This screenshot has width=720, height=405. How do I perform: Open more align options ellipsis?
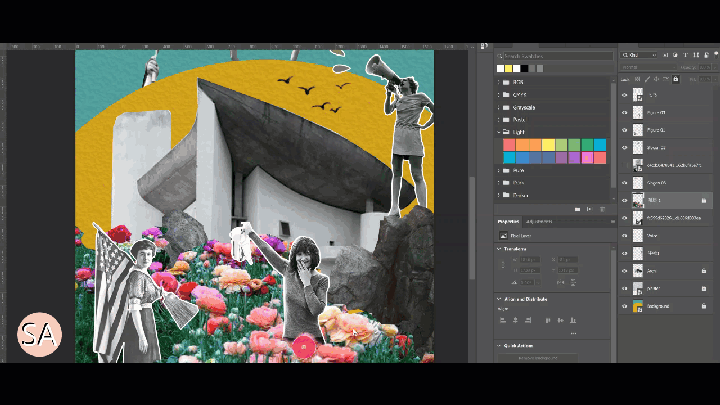click(573, 333)
